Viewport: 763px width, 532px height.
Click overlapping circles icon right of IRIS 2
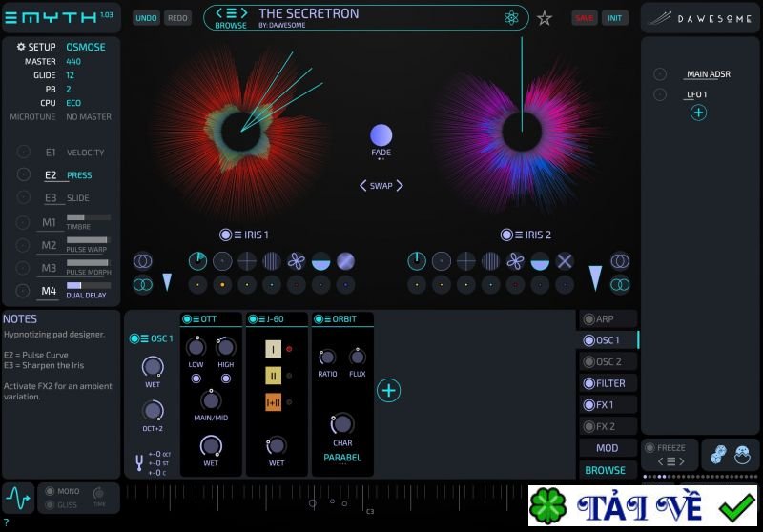click(620, 261)
